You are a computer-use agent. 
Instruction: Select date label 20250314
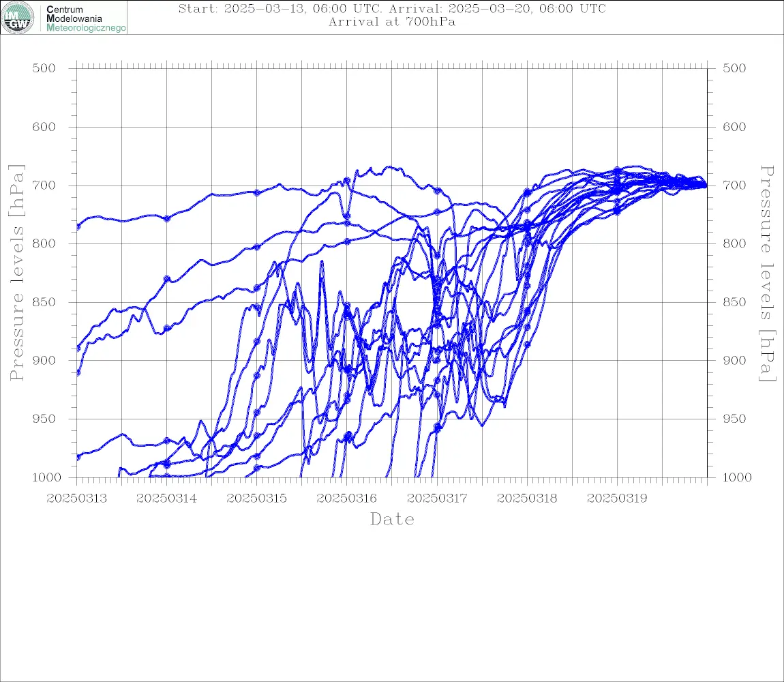pyautogui.click(x=166, y=499)
